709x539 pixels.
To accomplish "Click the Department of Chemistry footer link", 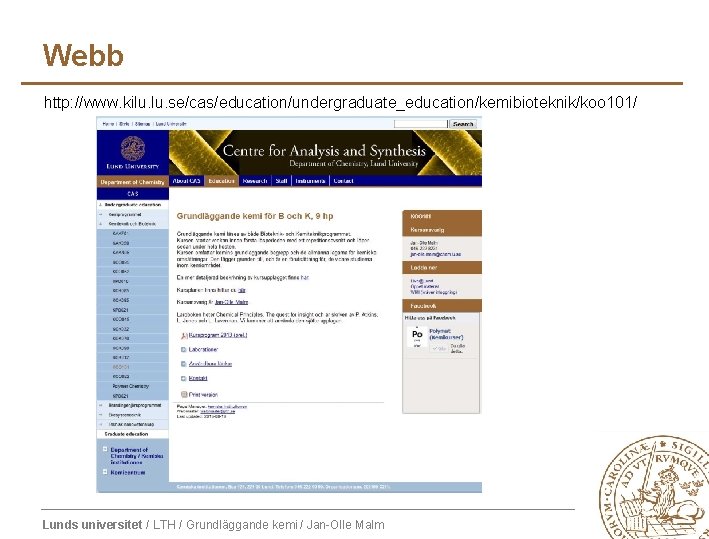I will pos(137,456).
